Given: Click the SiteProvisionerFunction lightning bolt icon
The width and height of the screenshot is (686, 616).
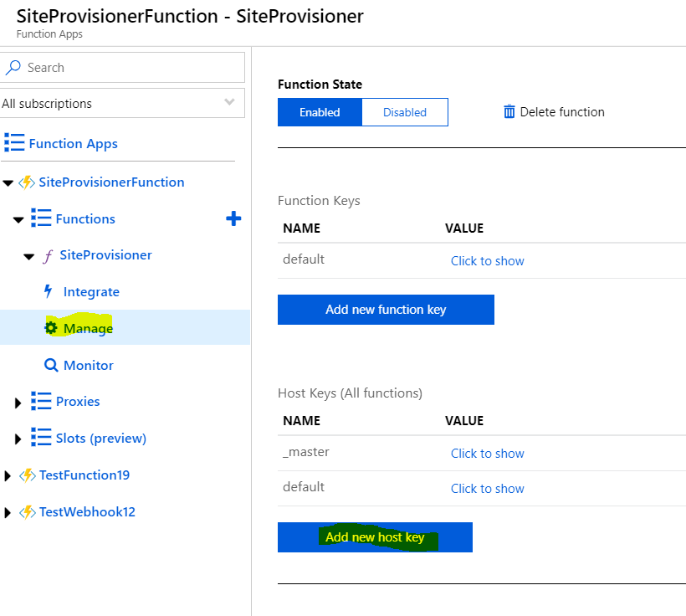Looking at the screenshot, I should [x=27, y=182].
